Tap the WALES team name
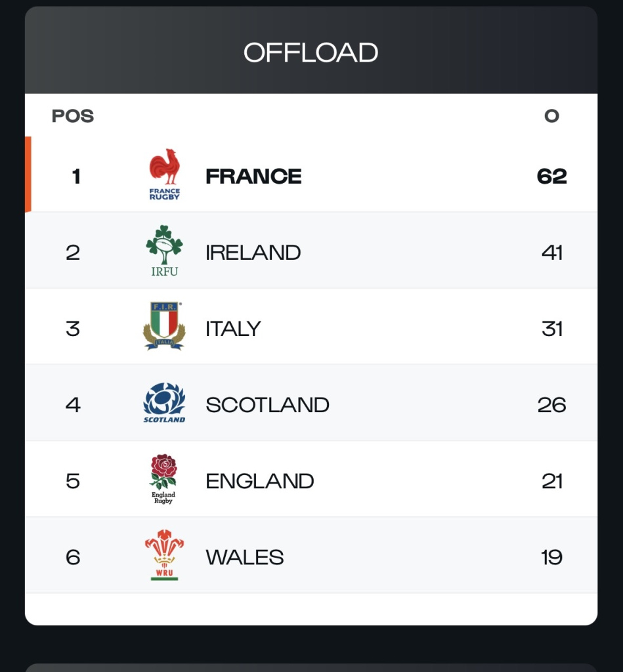The width and height of the screenshot is (623, 672). point(244,557)
